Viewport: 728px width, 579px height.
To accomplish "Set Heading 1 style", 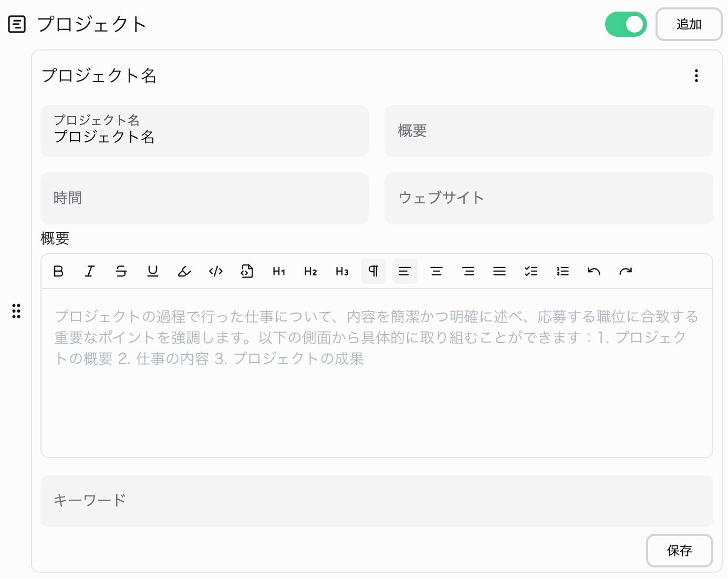I will click(x=279, y=271).
